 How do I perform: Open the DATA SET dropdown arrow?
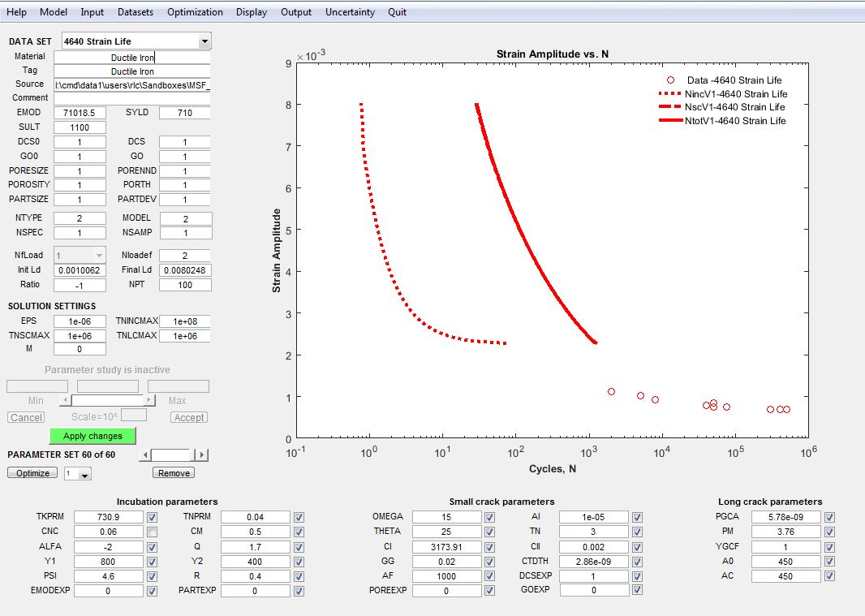(x=204, y=41)
